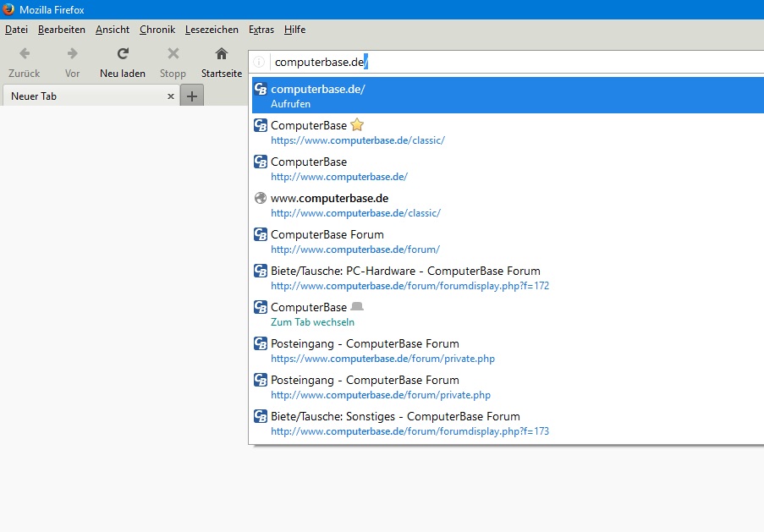Viewport: 764px width, 532px height.
Task: Select the Neuer Tab tab
Action: pyautogui.click(x=91, y=96)
